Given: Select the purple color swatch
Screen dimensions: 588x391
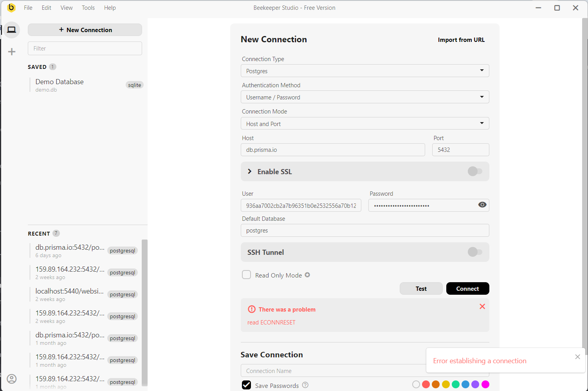Looking at the screenshot, I should 475,384.
